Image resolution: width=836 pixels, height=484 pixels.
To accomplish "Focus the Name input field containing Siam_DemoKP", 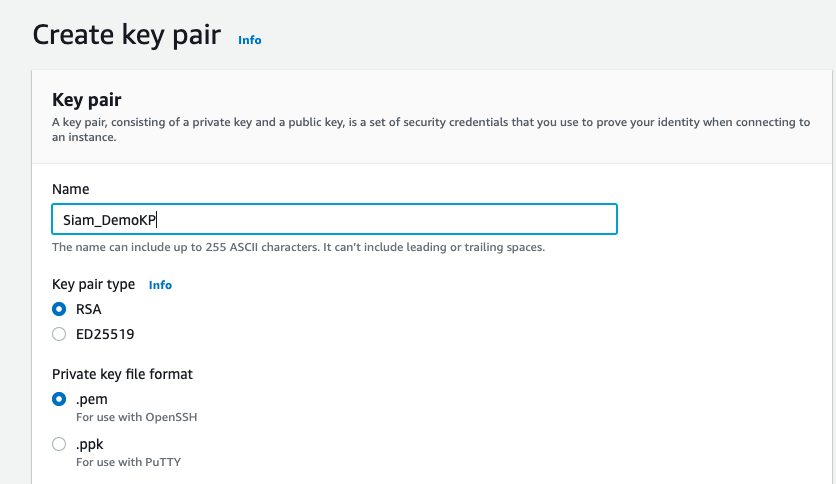I will tap(334, 219).
